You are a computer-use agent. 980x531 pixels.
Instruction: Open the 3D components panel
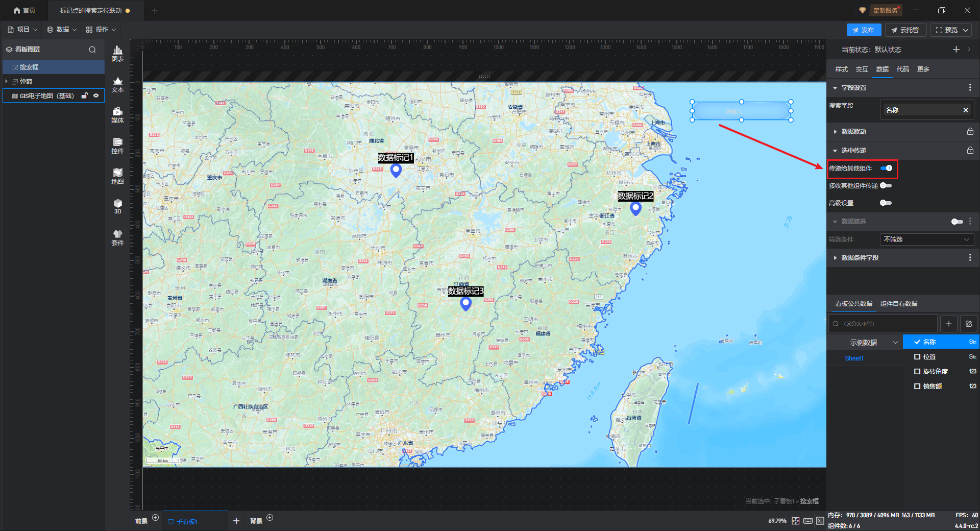click(117, 206)
